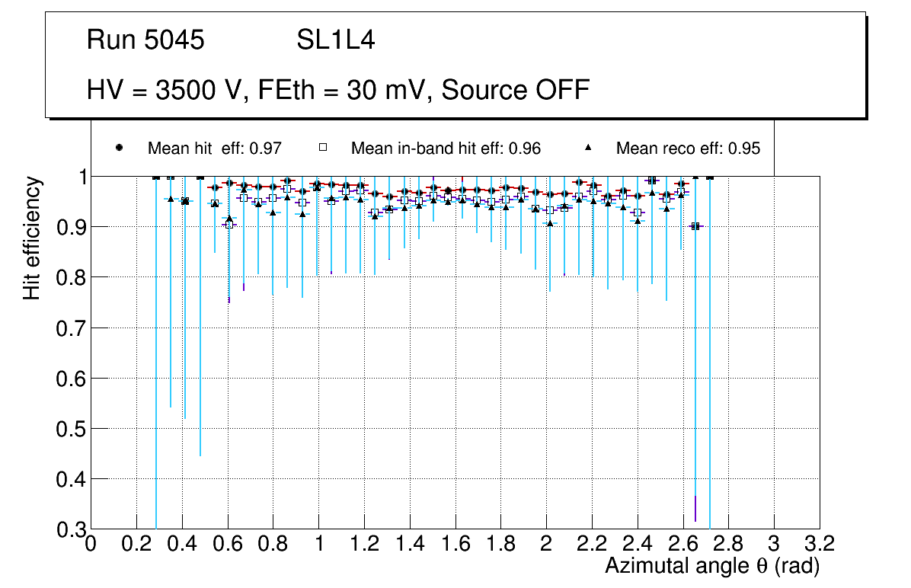Click the filled circle marker in the legend
Screen dimensions: 911x588
[119, 148]
